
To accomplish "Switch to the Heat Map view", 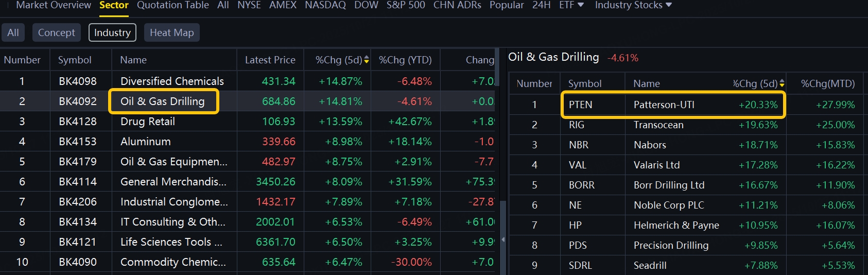I will tap(171, 33).
